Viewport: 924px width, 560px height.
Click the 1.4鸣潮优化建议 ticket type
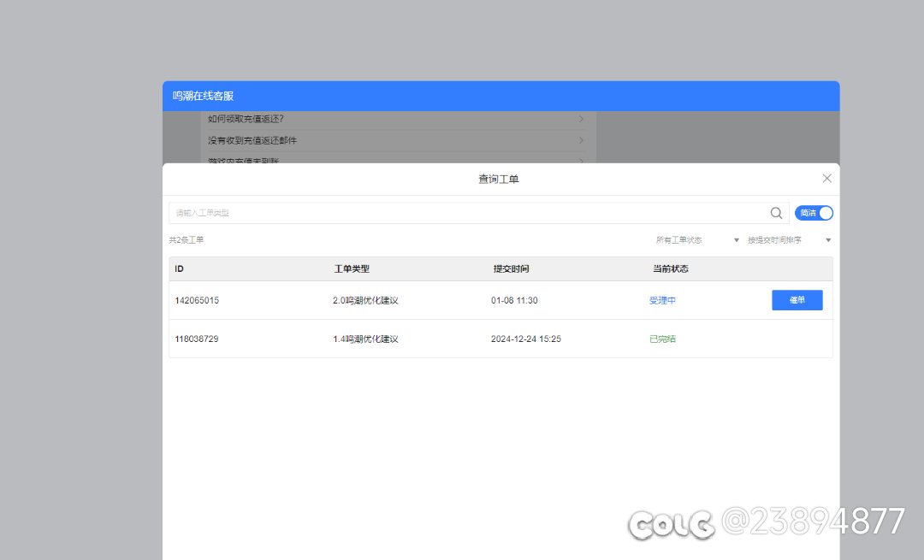[365, 339]
